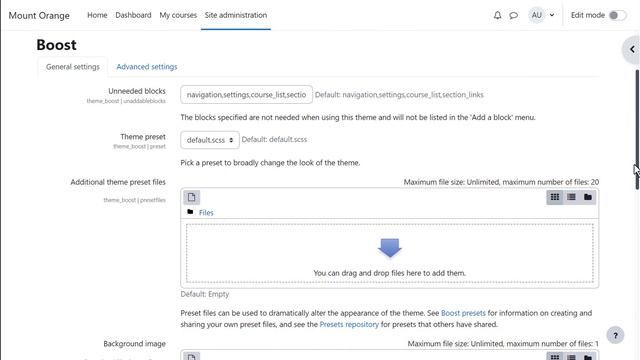Image resolution: width=640 pixels, height=360 pixels.
Task: Select the General settings tab
Action: pyautogui.click(x=73, y=67)
